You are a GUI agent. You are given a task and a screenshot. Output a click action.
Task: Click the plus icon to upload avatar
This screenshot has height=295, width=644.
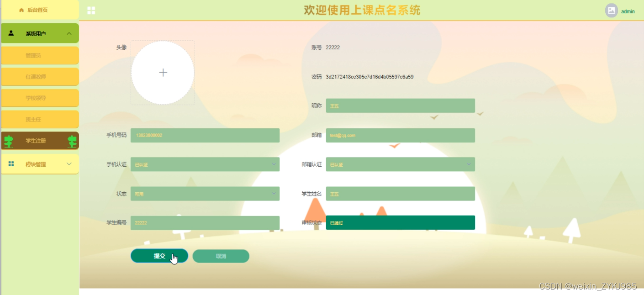pos(163,73)
